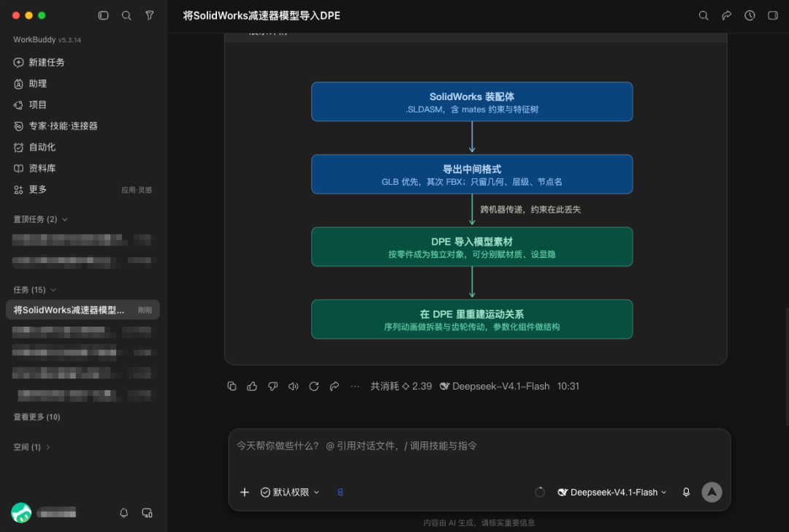The image size is (789, 532).
Task: Click the Deepseek-V4.1-Flash label under the response
Action: (495, 386)
